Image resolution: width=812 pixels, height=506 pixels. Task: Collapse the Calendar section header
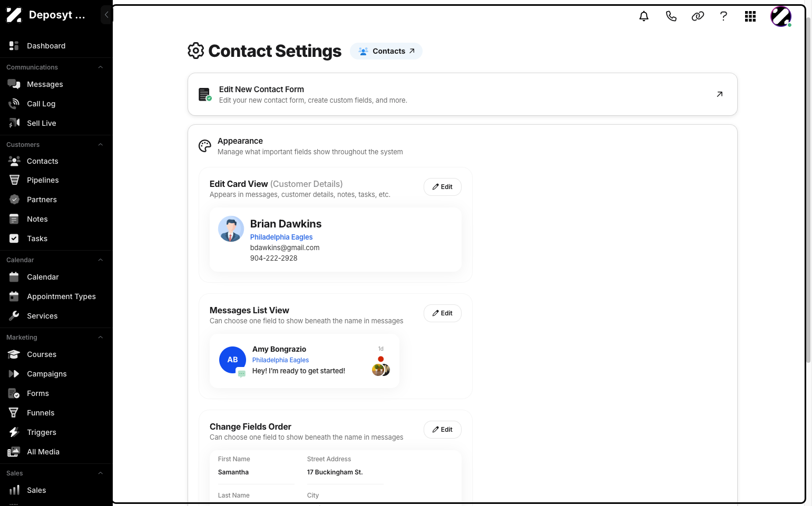coord(56,260)
